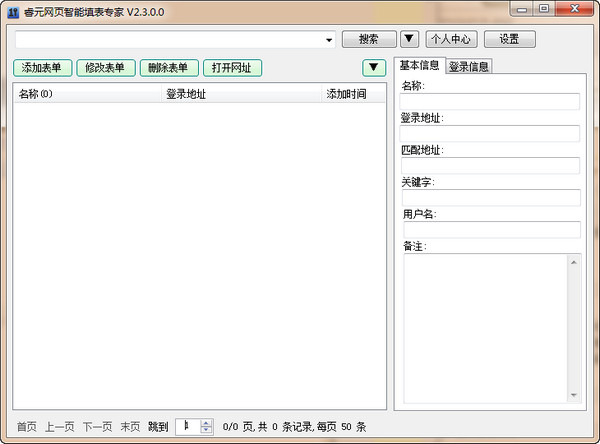Screen dimensions: 600x444
Task: Open 个人中心
Action: click(450, 39)
